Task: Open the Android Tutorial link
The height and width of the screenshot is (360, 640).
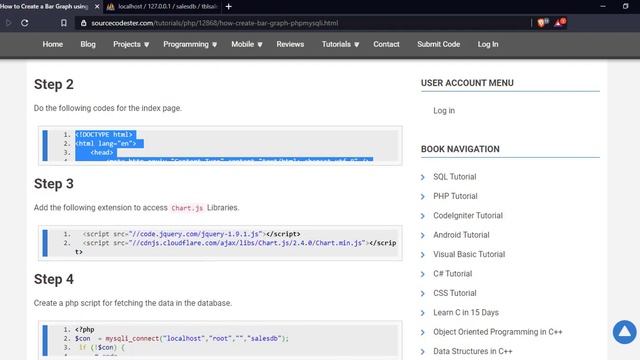Action: [461, 235]
